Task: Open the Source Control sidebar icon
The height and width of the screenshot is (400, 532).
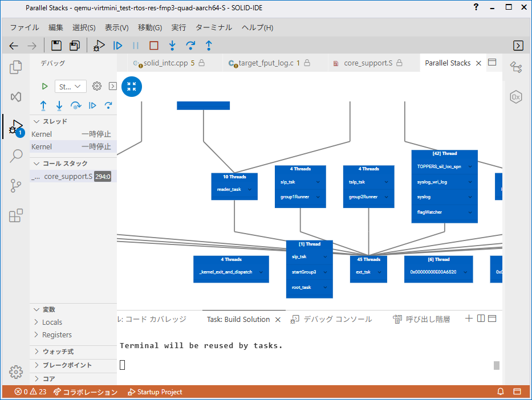Action: click(16, 186)
